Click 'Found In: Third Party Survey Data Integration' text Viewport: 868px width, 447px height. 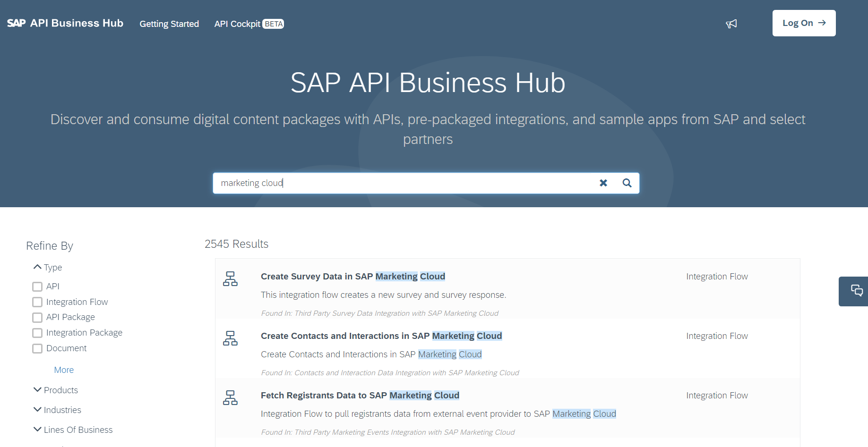(x=379, y=313)
